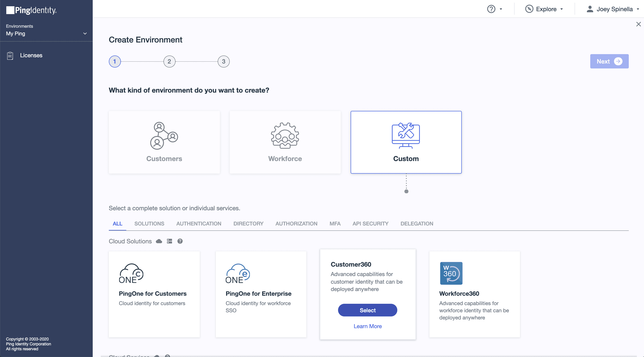644x357 pixels.
Task: Click the Create Environment heading
Action: [x=146, y=40]
